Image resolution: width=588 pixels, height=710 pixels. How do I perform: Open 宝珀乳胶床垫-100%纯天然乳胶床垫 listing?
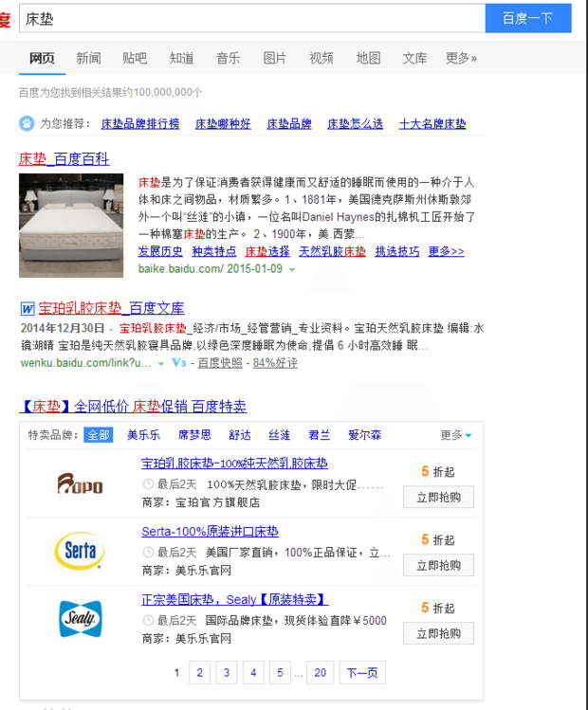234,464
